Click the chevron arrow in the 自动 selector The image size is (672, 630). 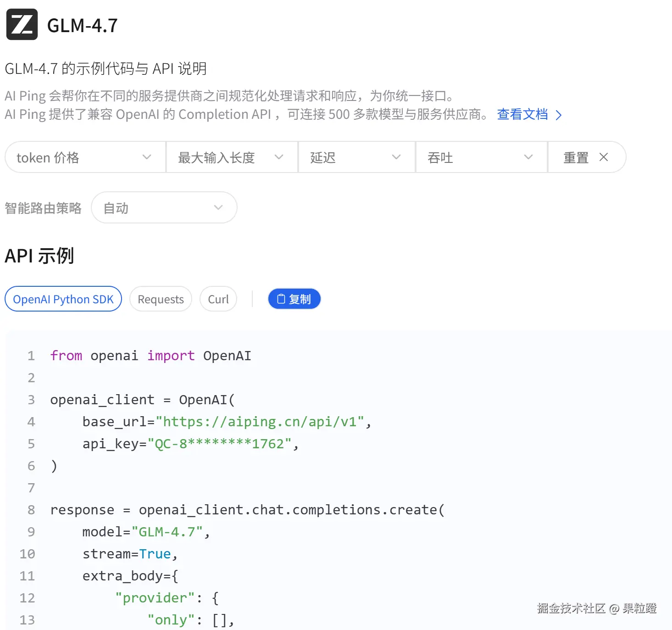coord(218,208)
